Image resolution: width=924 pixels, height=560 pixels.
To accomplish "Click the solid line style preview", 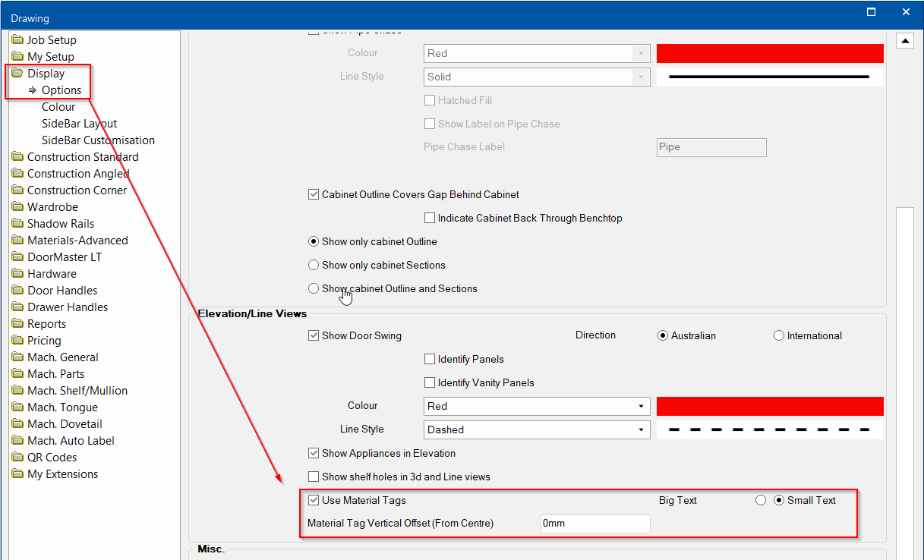I will click(770, 77).
